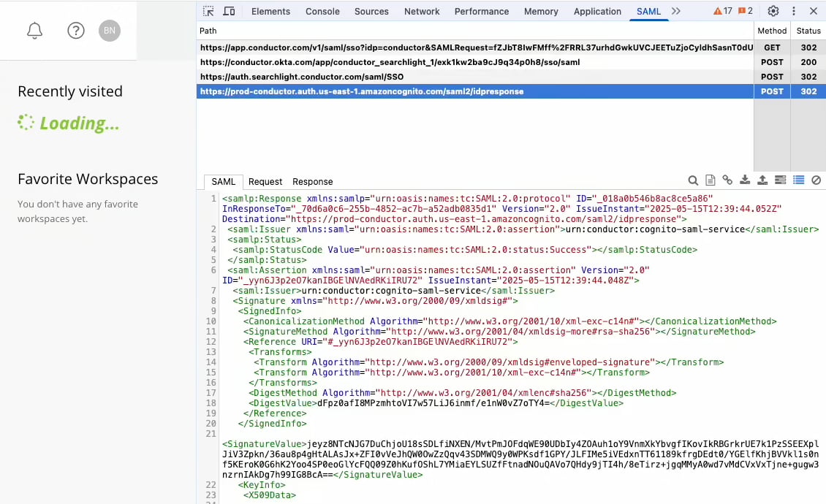Click the grey rows layout icon
Viewport: 826px width, 504px height.
(780, 180)
